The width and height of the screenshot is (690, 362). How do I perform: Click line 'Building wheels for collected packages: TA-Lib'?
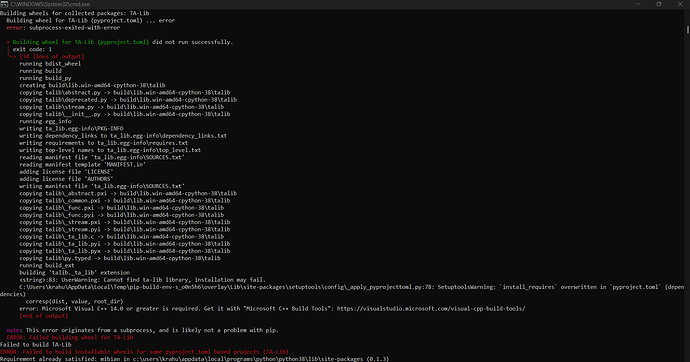tap(74, 13)
